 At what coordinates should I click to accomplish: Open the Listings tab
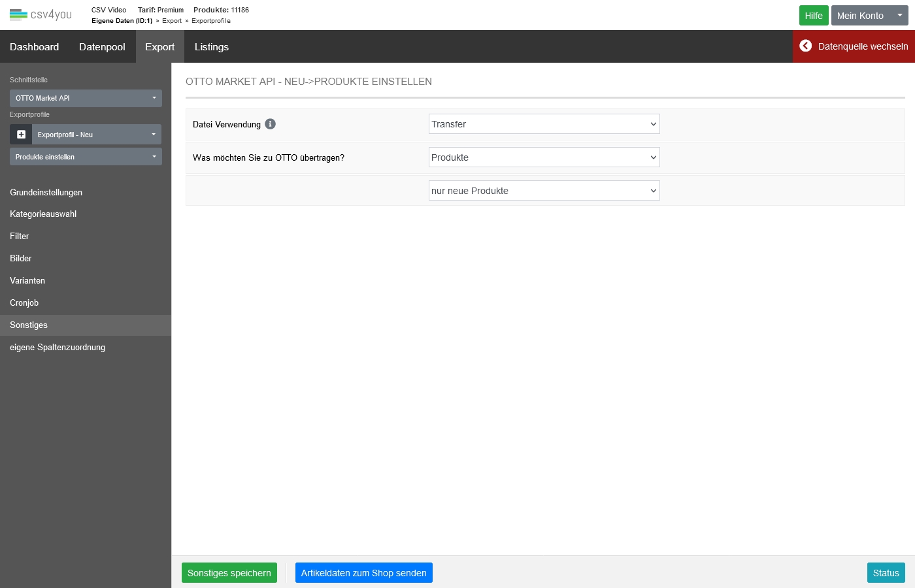(x=211, y=47)
